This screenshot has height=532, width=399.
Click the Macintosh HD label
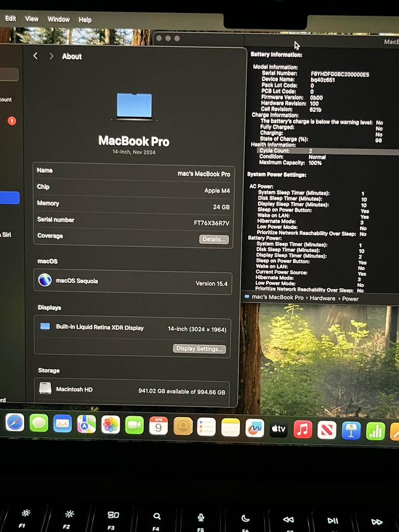click(74, 389)
